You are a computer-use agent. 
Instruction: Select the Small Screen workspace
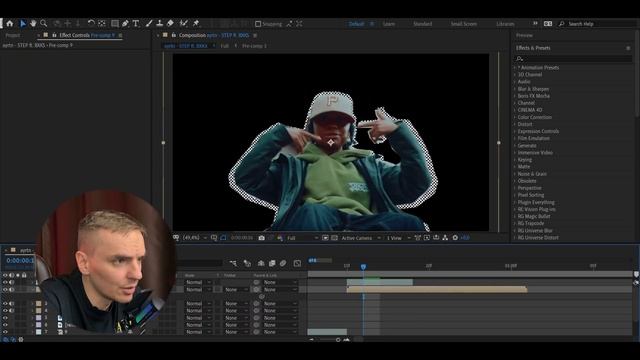click(x=464, y=24)
